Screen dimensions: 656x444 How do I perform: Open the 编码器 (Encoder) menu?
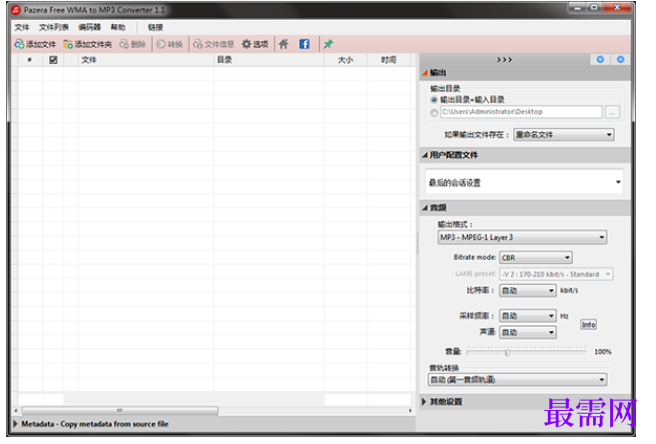(89, 27)
